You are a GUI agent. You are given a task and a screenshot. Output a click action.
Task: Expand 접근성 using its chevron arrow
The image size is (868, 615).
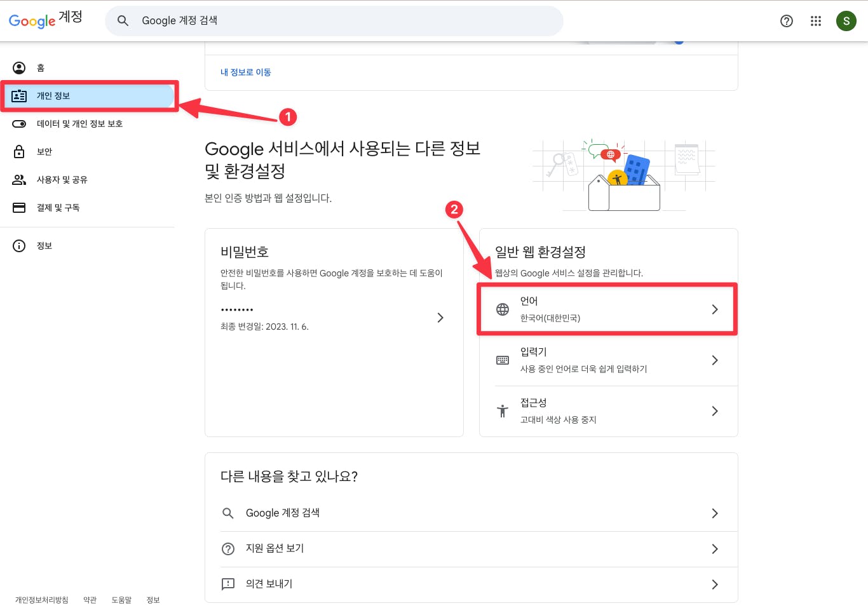click(715, 411)
